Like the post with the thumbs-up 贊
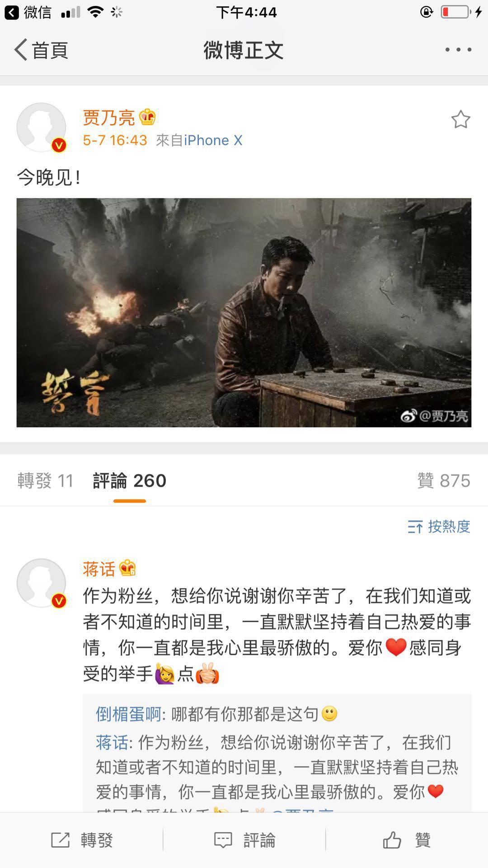This screenshot has height=868, width=488. pos(407,840)
